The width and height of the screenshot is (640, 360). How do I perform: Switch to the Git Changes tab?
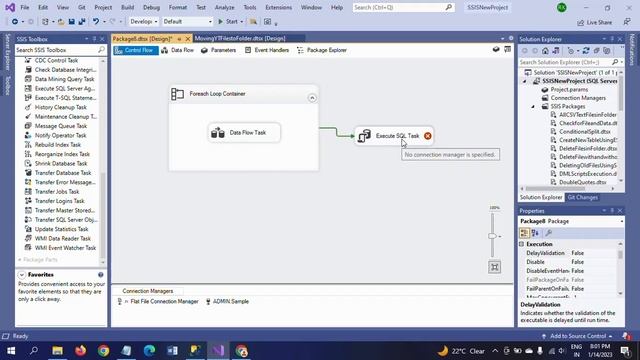tap(582, 198)
